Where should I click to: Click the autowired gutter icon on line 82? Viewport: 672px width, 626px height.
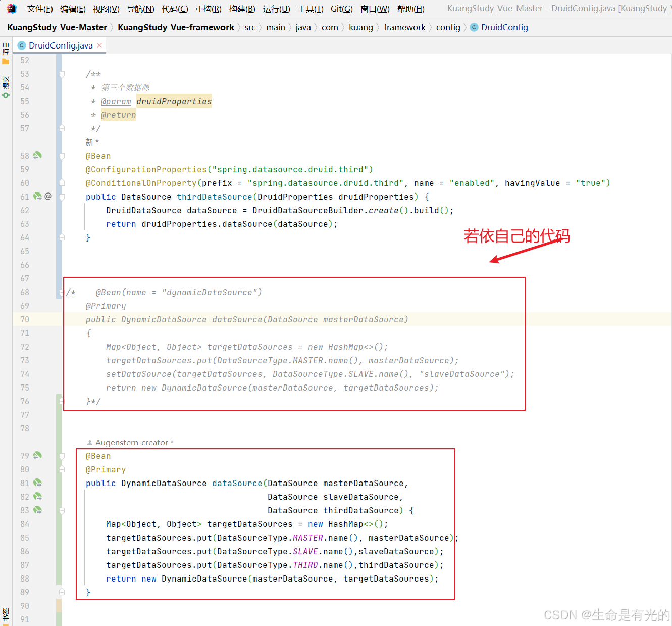pos(37,496)
